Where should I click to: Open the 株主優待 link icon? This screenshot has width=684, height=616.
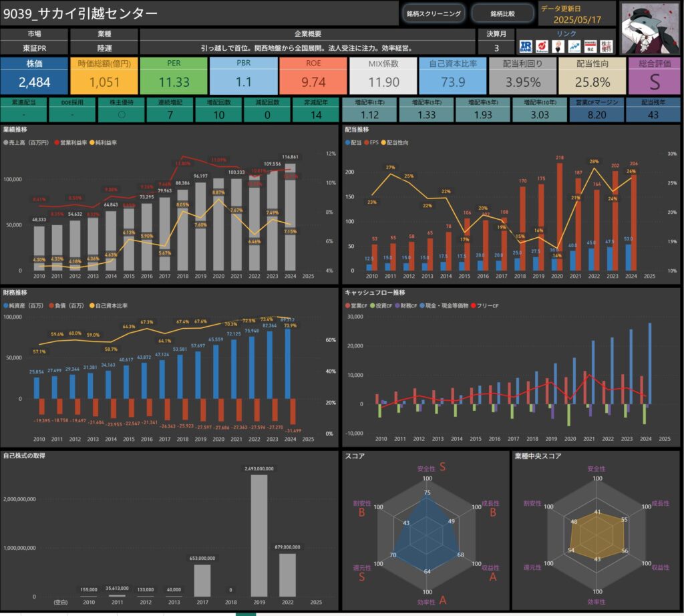tap(607, 47)
